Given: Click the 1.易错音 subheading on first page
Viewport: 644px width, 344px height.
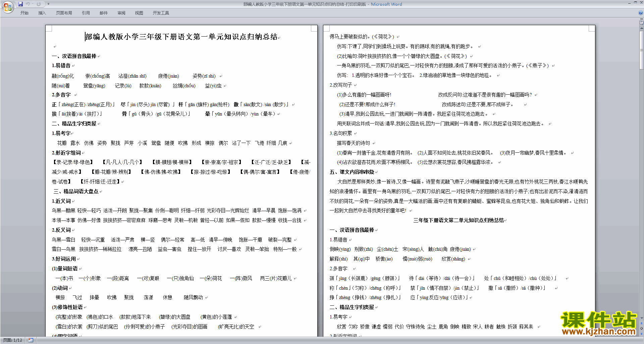Looking at the screenshot, I should (61, 65).
